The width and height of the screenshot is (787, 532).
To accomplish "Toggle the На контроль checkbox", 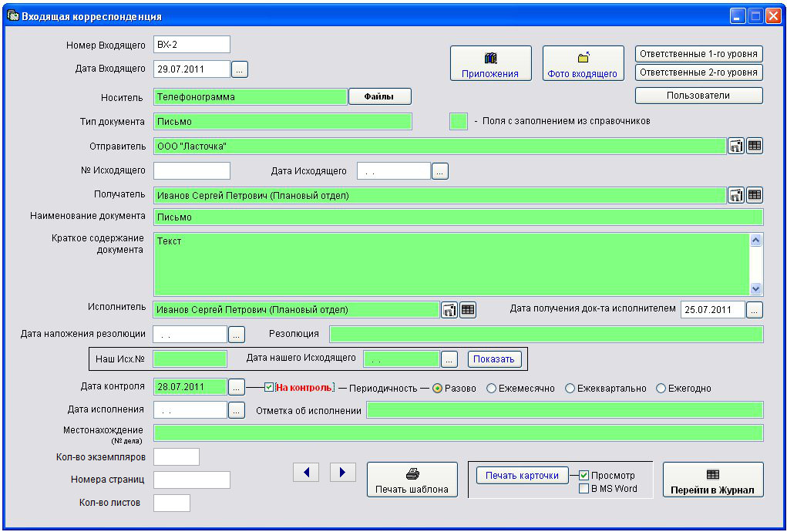I will [x=269, y=388].
